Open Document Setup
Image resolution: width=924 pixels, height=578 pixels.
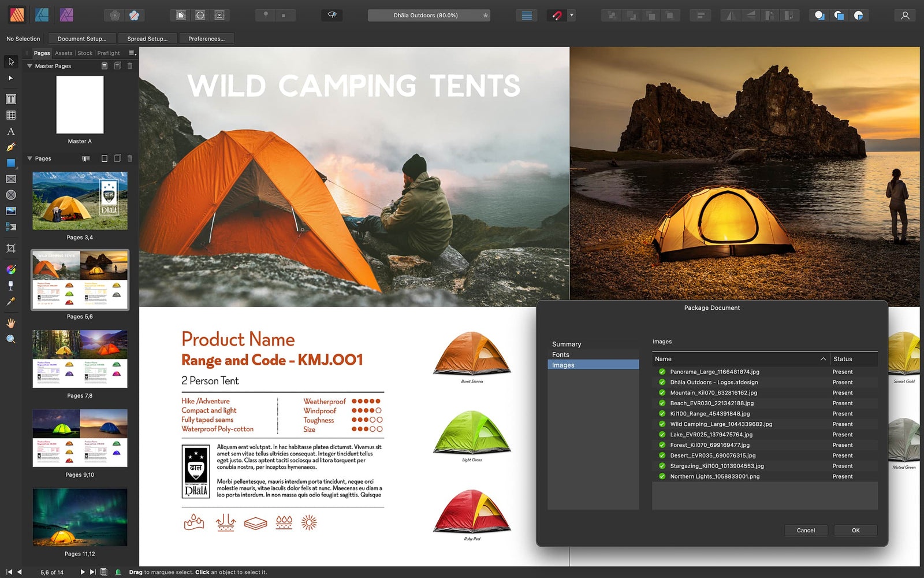coord(82,39)
